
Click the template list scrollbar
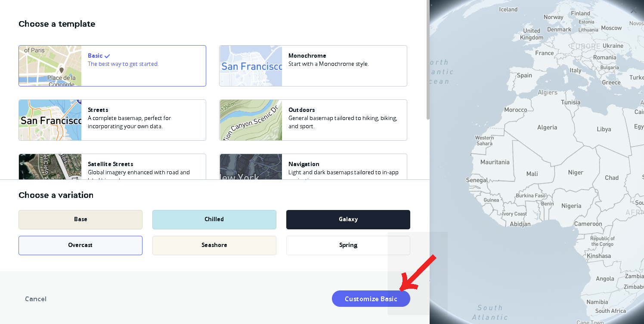click(428, 60)
